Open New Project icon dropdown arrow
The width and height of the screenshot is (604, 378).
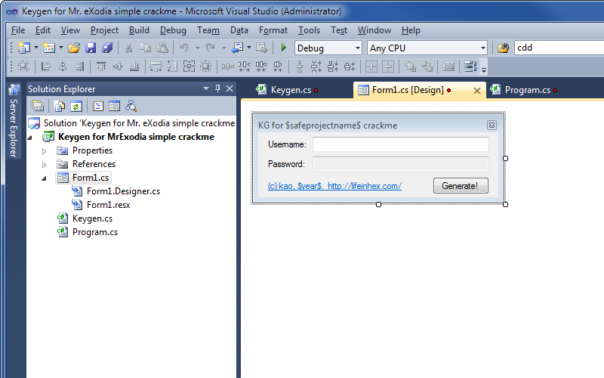[x=36, y=48]
